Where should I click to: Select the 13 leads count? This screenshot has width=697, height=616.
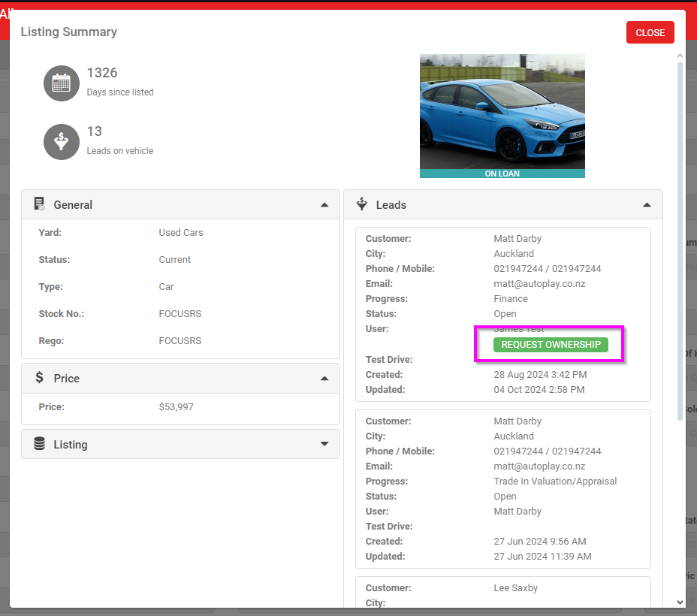(94, 131)
